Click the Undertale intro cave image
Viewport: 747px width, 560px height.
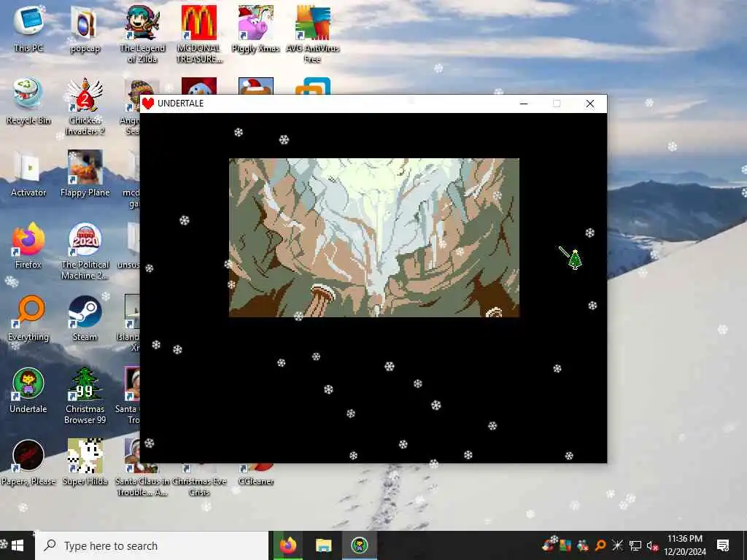coord(374,238)
